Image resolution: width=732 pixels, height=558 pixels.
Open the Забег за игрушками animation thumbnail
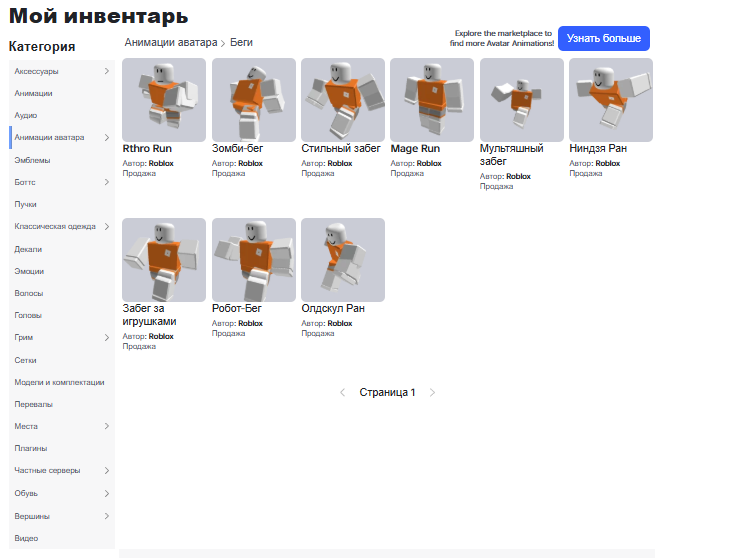164,260
